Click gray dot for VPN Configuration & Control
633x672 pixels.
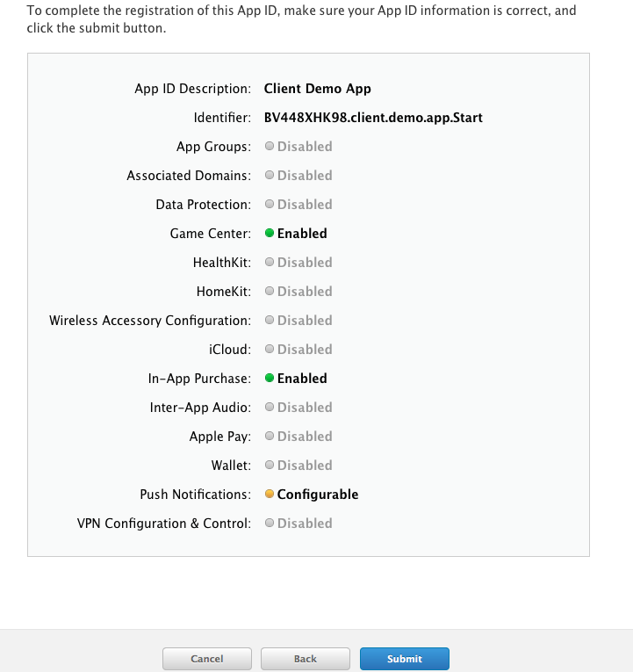[270, 524]
